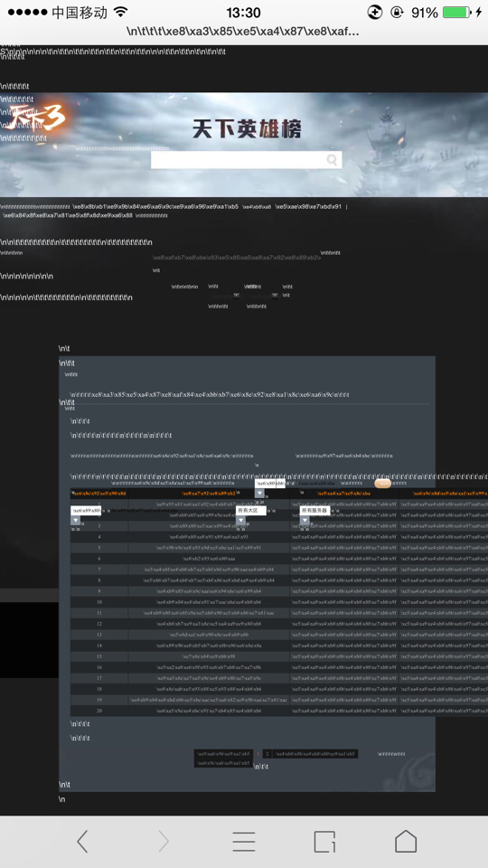Image resolution: width=488 pixels, height=868 pixels.
Task: Tap the Wi-Fi icon in status bar
Action: pos(119,12)
